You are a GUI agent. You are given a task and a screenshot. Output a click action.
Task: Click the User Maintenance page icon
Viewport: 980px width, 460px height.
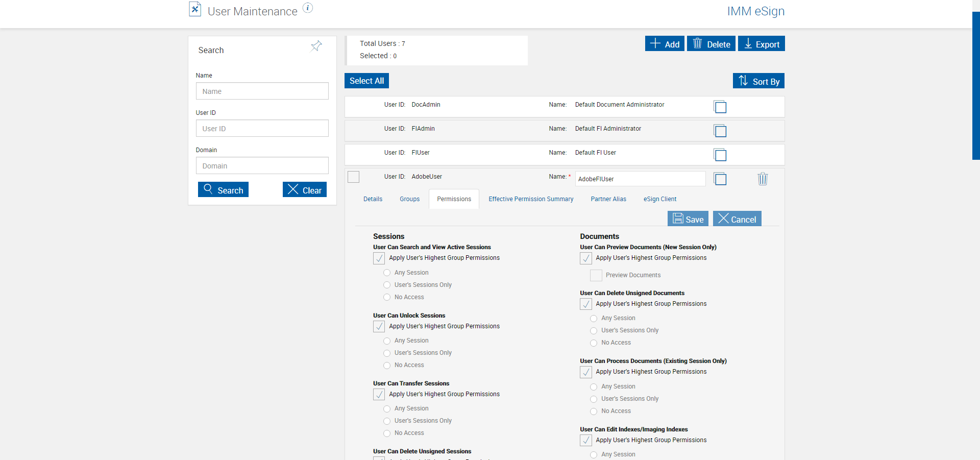[x=195, y=10]
